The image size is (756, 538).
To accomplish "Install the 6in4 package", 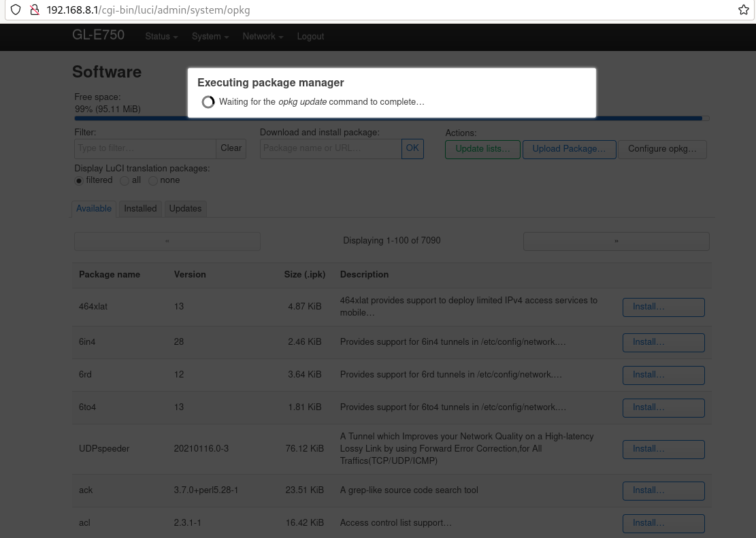I will [663, 343].
